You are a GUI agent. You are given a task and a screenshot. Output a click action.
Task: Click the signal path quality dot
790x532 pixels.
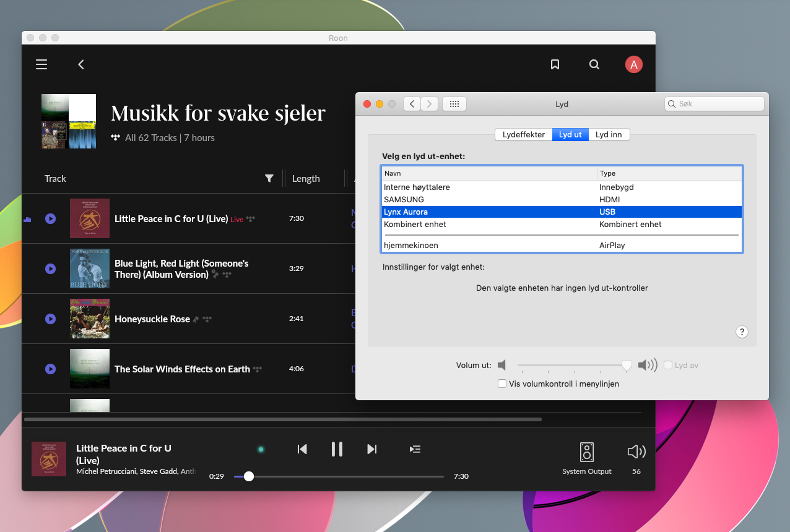(x=261, y=449)
